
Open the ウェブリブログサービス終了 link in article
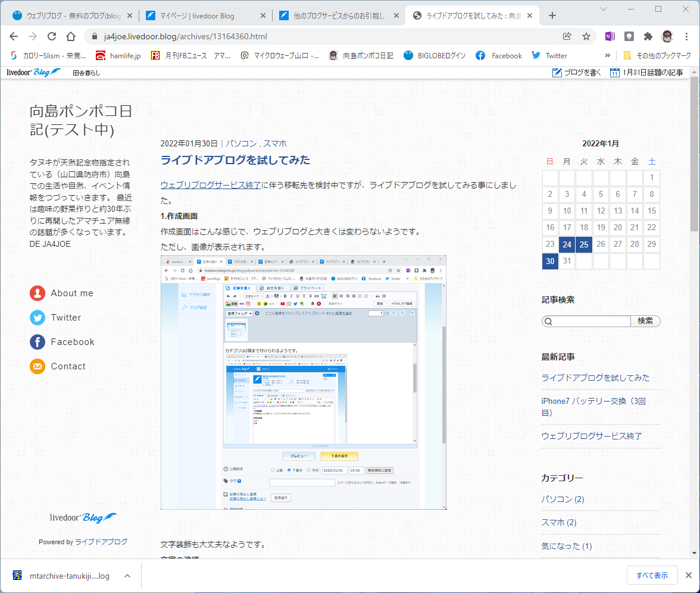point(211,185)
